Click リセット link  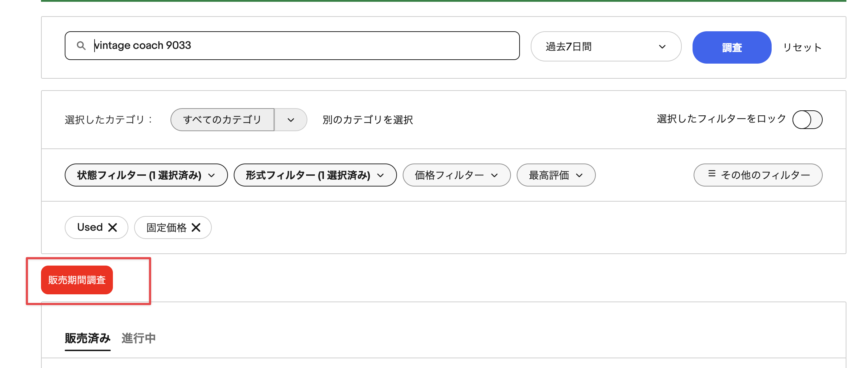(803, 47)
